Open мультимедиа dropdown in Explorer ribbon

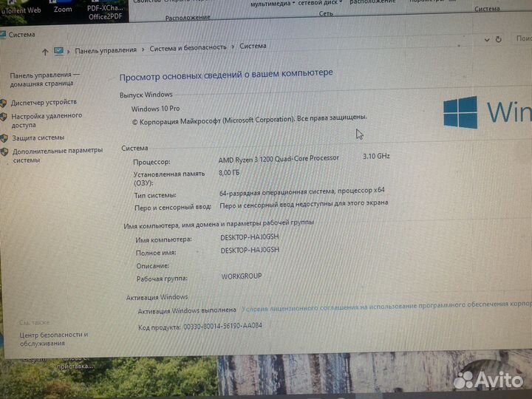273,4
